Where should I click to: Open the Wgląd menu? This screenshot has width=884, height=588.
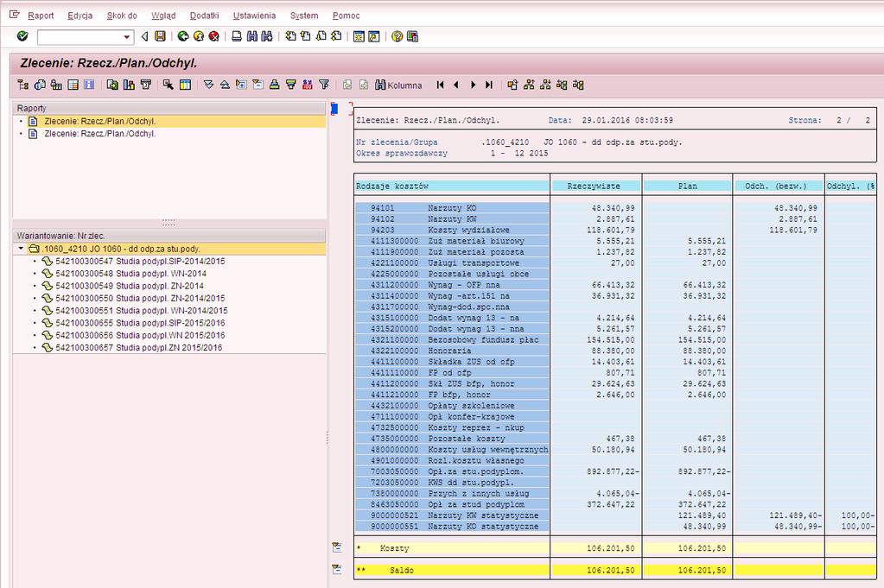(x=163, y=16)
